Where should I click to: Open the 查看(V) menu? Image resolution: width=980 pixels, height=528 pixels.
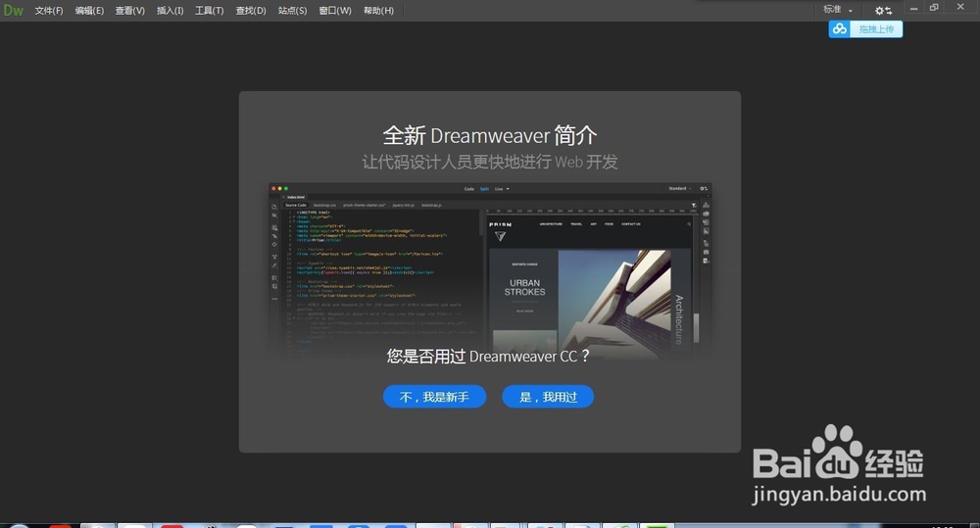click(130, 11)
